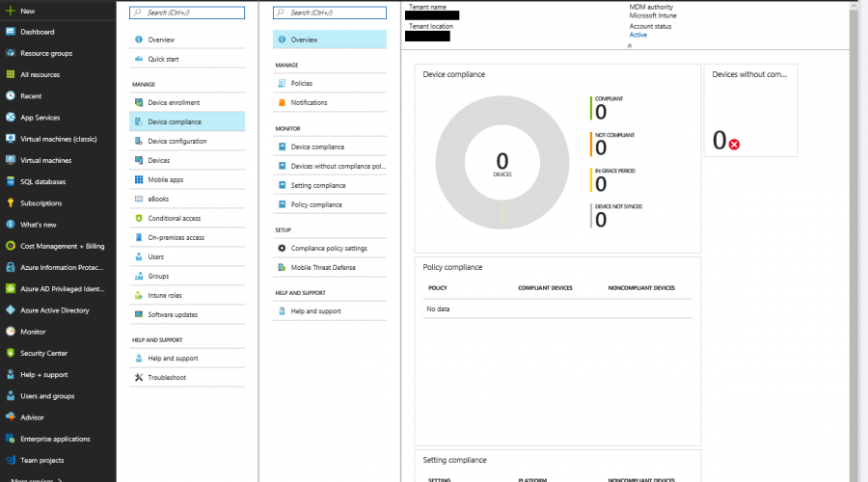Open Device enrollment menu item
The height and width of the screenshot is (482, 868).
174,102
